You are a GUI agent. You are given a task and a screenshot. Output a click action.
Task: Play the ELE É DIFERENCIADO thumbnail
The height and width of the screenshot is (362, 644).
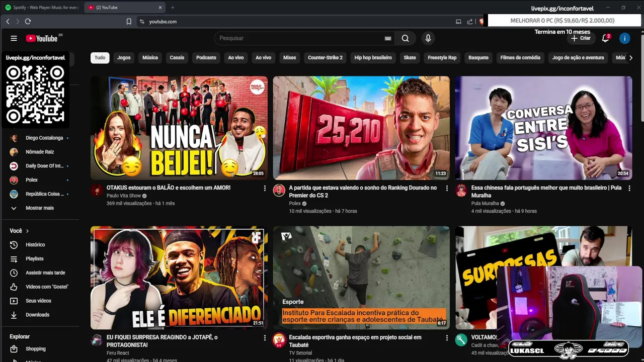[179, 278]
